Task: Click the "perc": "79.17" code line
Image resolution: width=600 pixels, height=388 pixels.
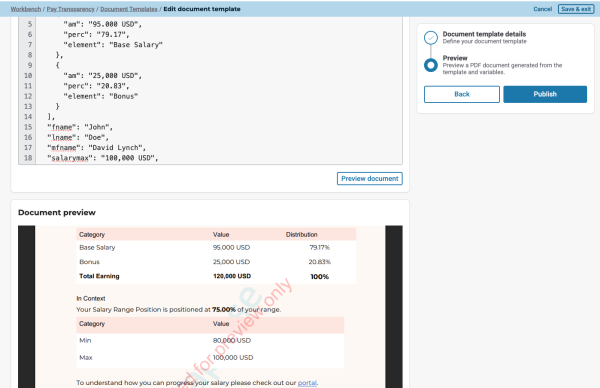Action: tap(96, 34)
